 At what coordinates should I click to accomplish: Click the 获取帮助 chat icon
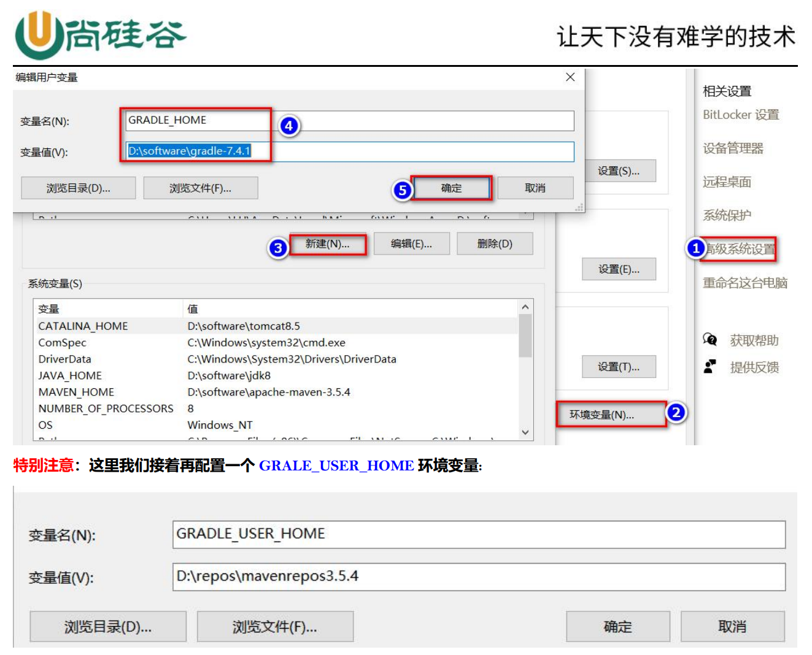[710, 339]
